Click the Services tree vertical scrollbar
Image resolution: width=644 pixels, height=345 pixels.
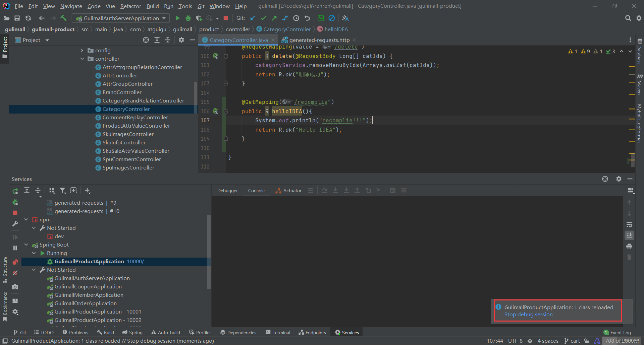click(x=209, y=252)
